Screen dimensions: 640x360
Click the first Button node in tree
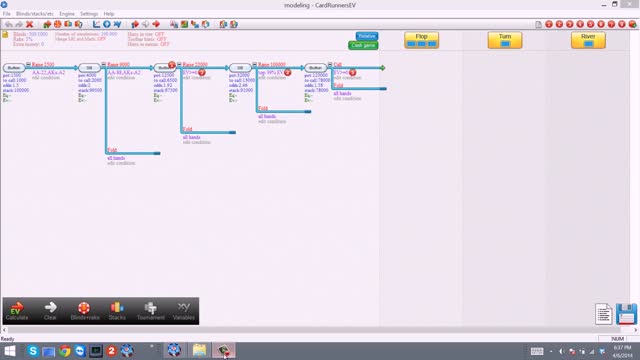point(14,68)
